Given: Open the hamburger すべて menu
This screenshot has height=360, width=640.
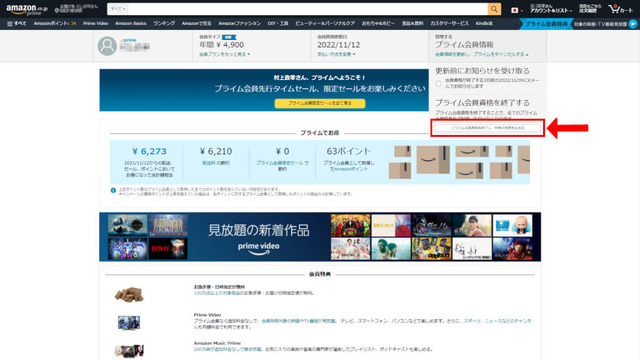Looking at the screenshot, I should pyautogui.click(x=16, y=24).
